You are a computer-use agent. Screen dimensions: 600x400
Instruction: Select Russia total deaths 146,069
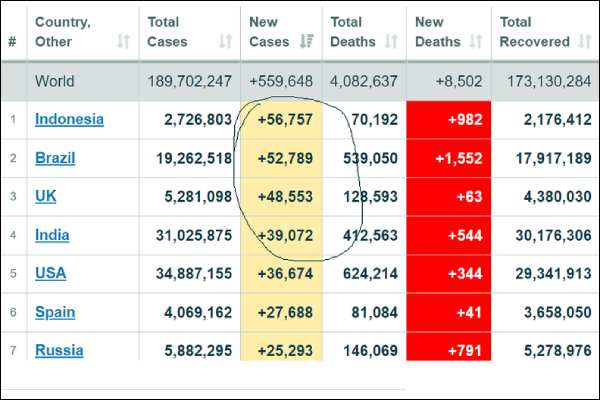tap(370, 351)
